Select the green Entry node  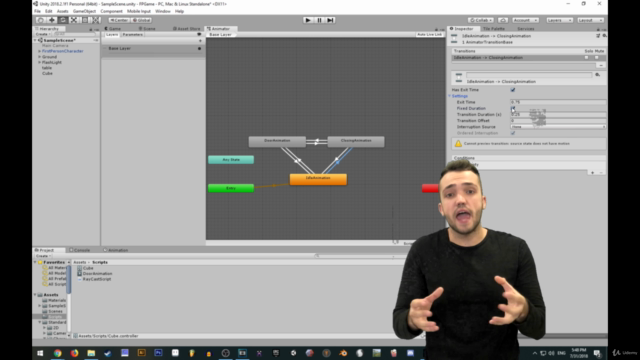tap(231, 188)
